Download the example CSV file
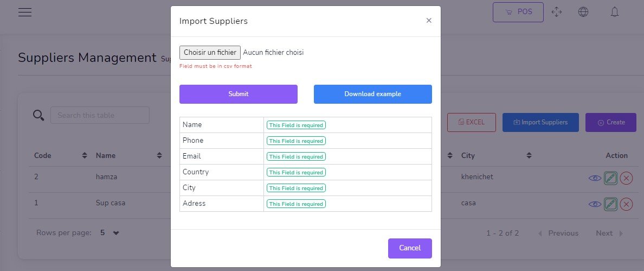644x271 pixels. point(372,94)
